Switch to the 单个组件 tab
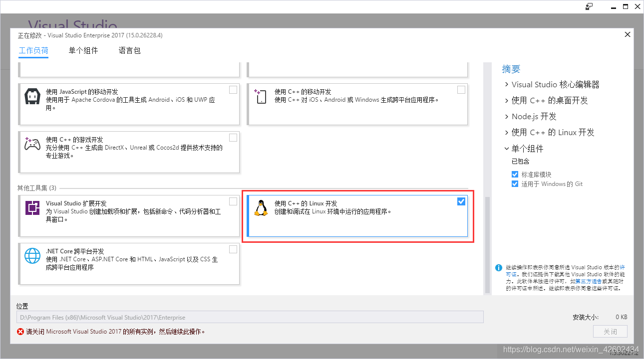Screen dimensions: 644x359 (x=83, y=50)
